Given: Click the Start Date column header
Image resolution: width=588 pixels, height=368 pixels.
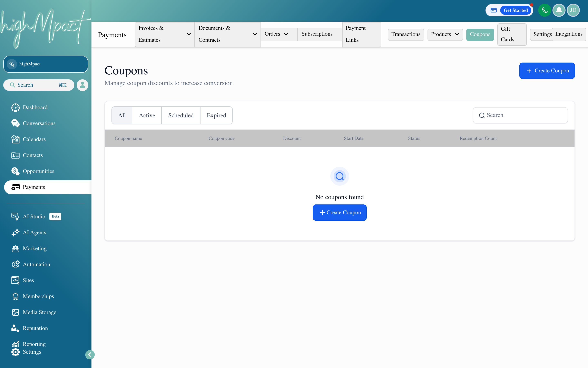Looking at the screenshot, I should [x=354, y=138].
